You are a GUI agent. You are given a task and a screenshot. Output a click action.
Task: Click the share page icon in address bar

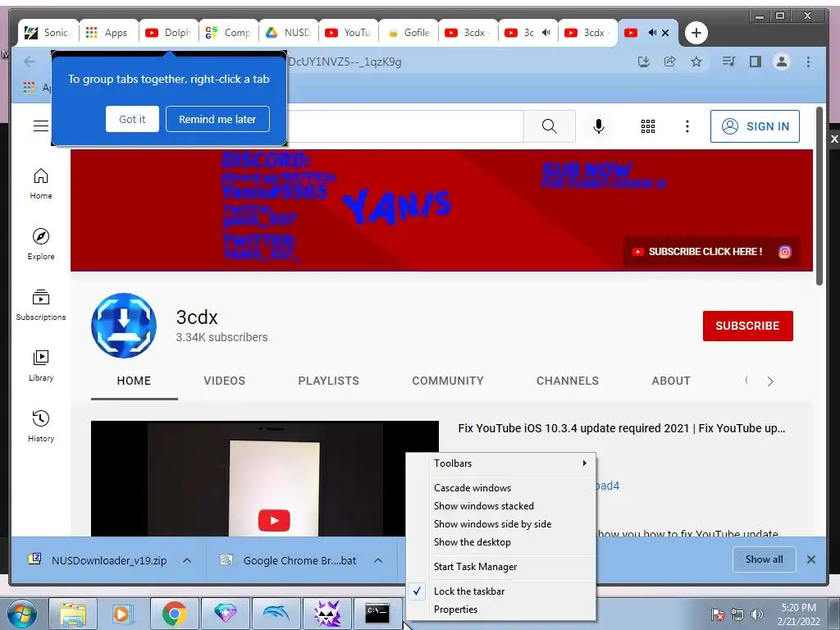(669, 62)
